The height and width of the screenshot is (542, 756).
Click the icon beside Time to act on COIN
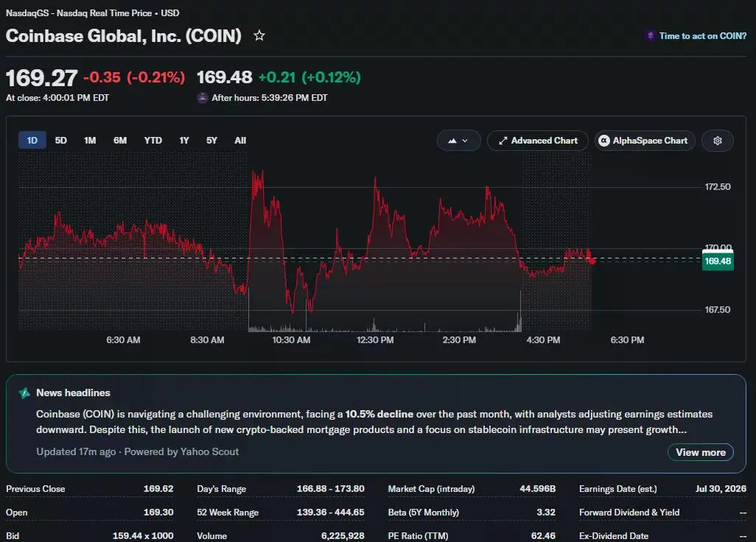click(651, 35)
